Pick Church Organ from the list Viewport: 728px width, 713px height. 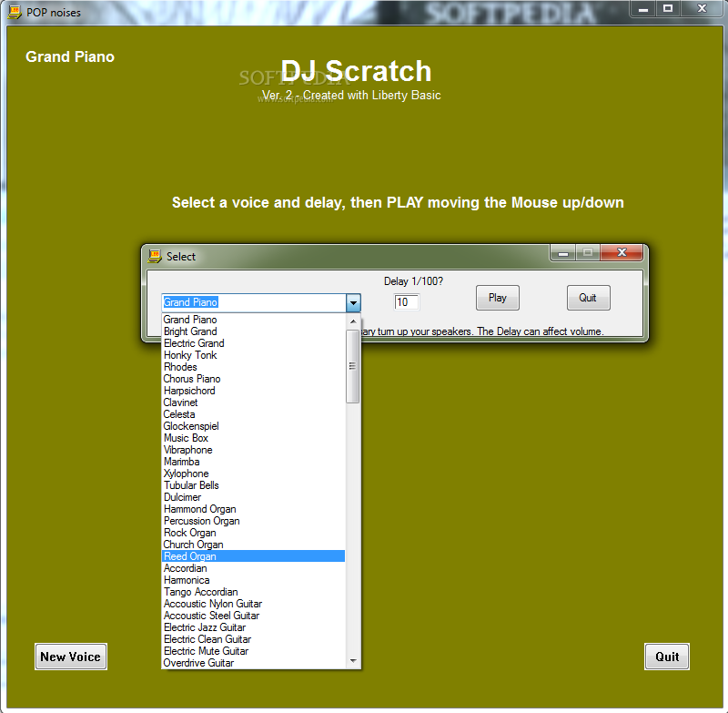254,545
